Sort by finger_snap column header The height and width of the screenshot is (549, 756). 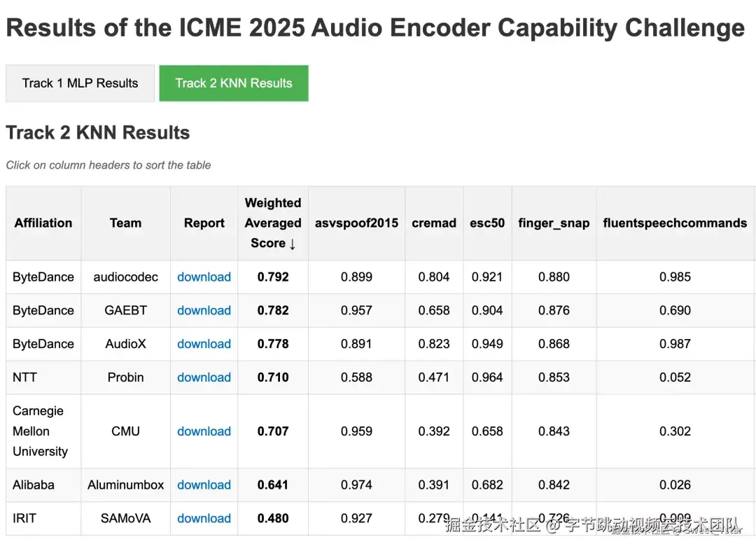(x=554, y=223)
